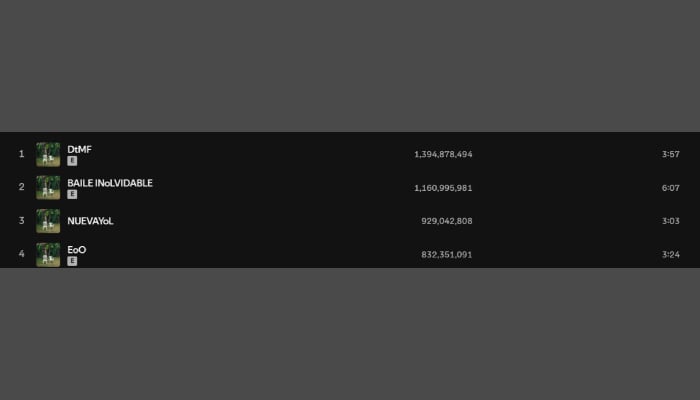Click the 6:07 duration of BAILE INoLVIDABLE
Image resolution: width=700 pixels, height=400 pixels.
670,188
